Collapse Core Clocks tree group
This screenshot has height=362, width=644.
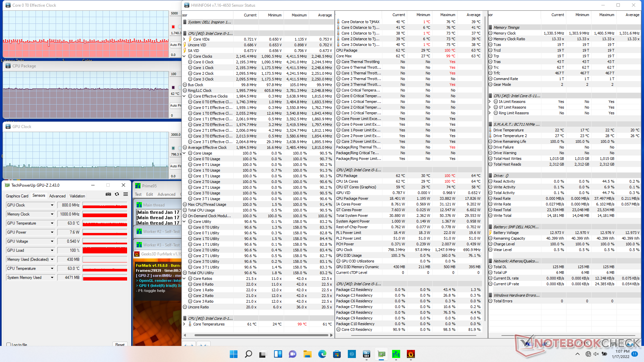pyautogui.click(x=184, y=56)
